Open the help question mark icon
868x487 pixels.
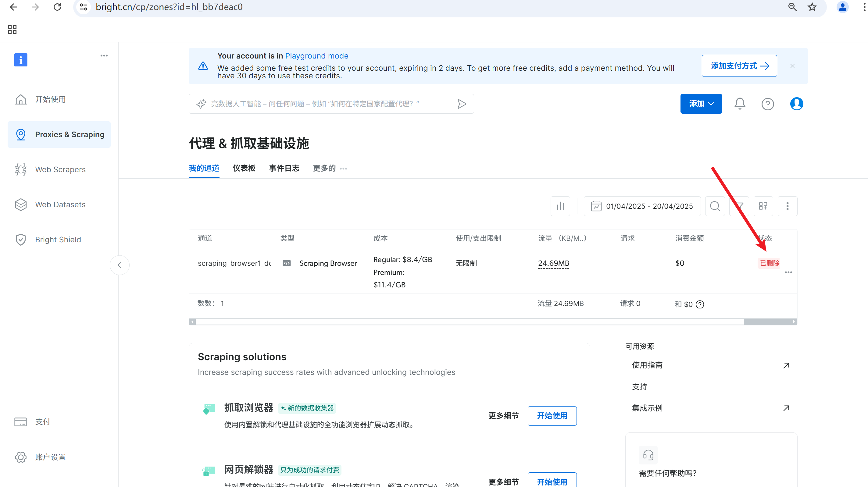(767, 104)
